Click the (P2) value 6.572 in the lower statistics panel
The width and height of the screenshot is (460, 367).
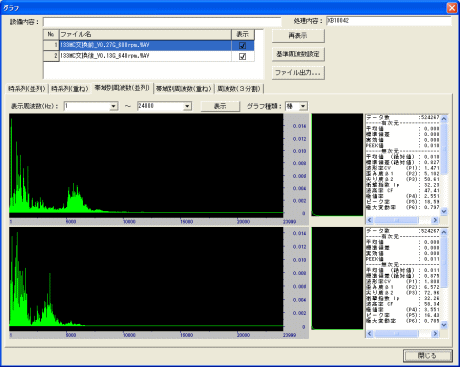432,287
